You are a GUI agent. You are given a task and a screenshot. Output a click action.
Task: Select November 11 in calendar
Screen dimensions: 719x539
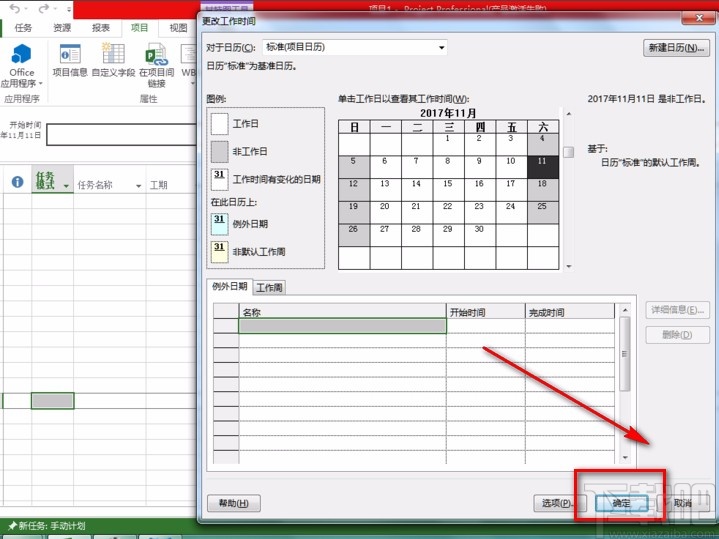(542, 167)
